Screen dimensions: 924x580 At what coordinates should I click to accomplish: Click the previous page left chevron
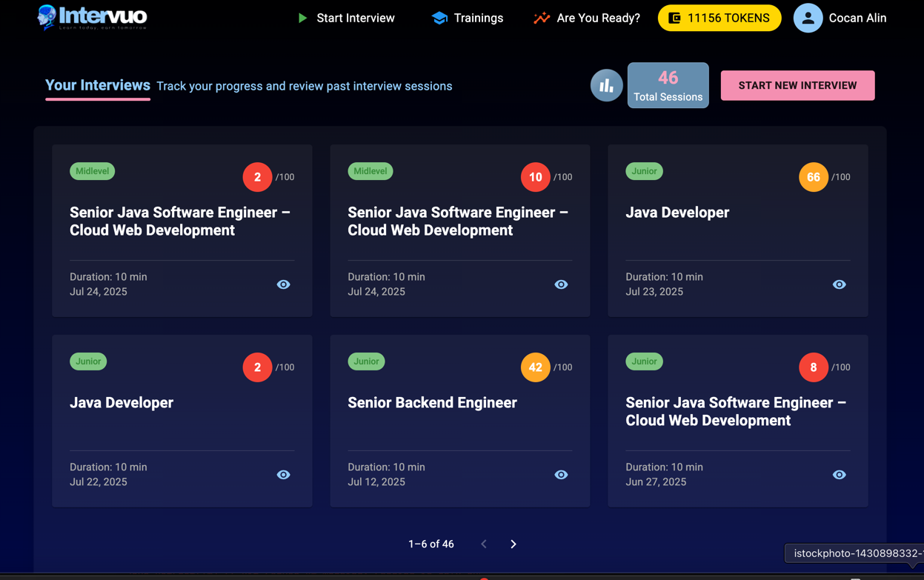pos(483,543)
